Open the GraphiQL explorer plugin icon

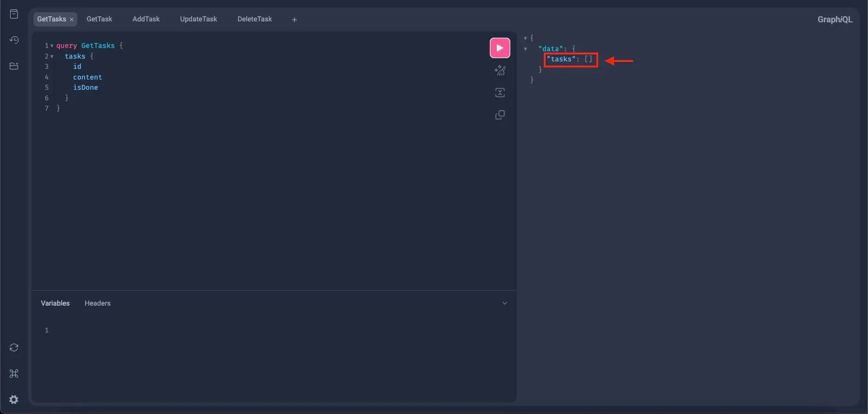coord(14,66)
